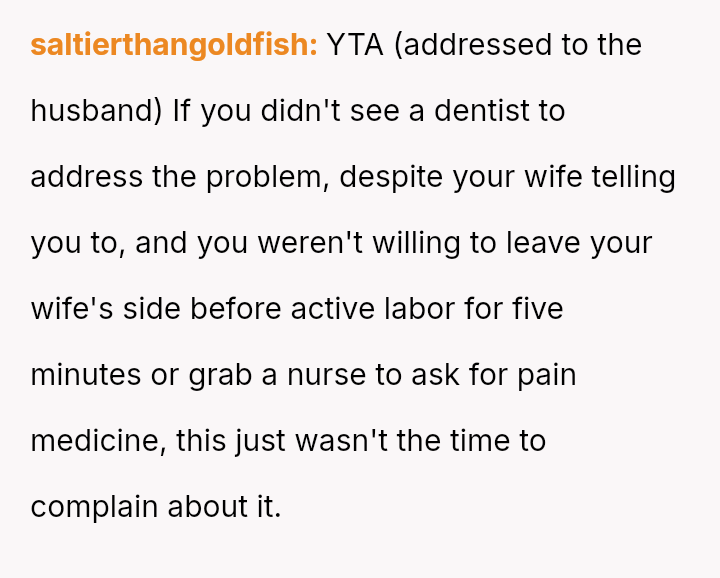Click the word "despite" in the comment
Viewport: 720px width, 578px height.
(391, 177)
